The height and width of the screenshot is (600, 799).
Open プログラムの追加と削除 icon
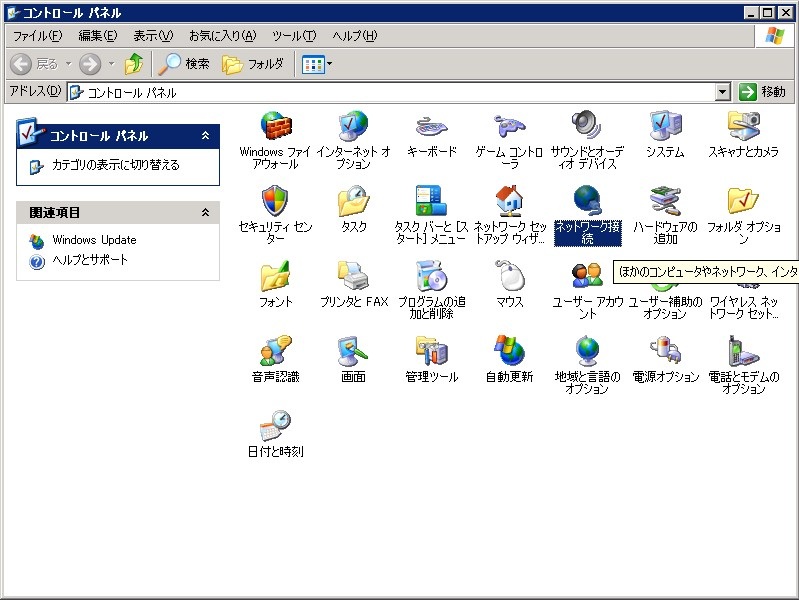coord(432,276)
